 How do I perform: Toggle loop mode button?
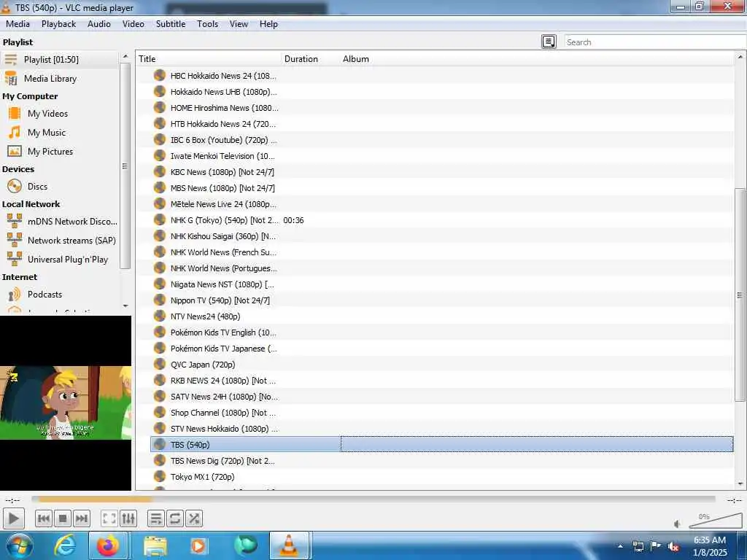point(175,518)
